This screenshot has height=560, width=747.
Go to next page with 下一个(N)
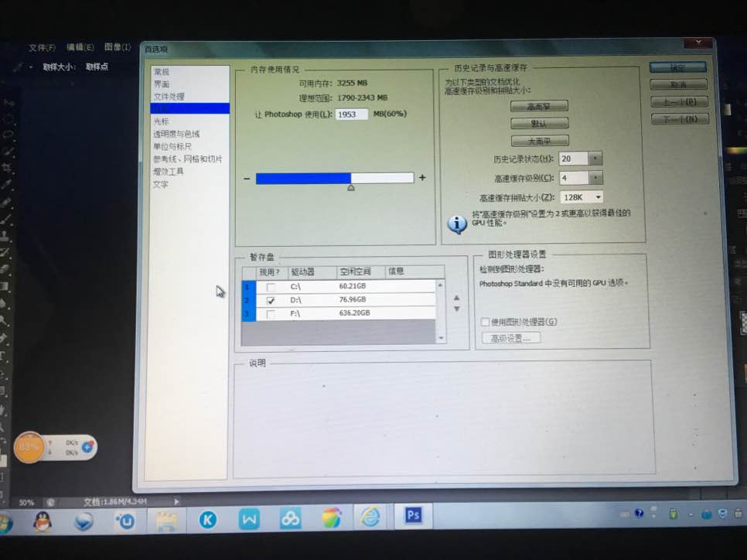tap(680, 118)
